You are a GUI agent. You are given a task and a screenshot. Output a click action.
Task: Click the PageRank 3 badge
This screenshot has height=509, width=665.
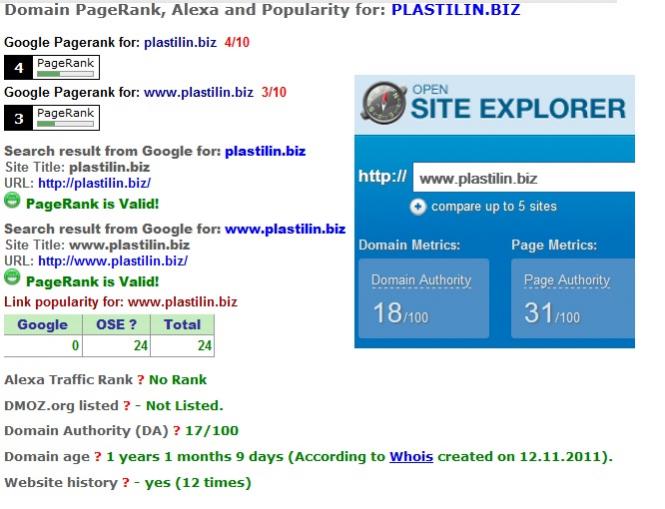point(52,117)
